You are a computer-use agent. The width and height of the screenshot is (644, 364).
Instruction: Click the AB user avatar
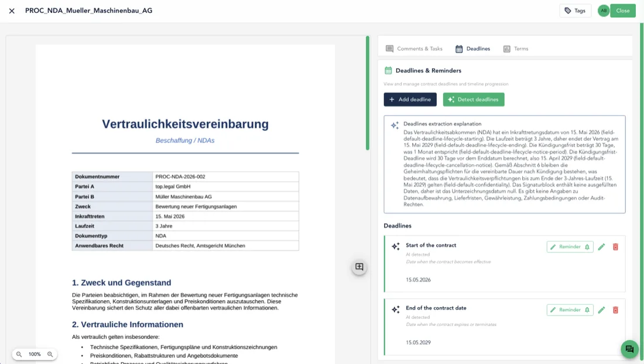[604, 11]
